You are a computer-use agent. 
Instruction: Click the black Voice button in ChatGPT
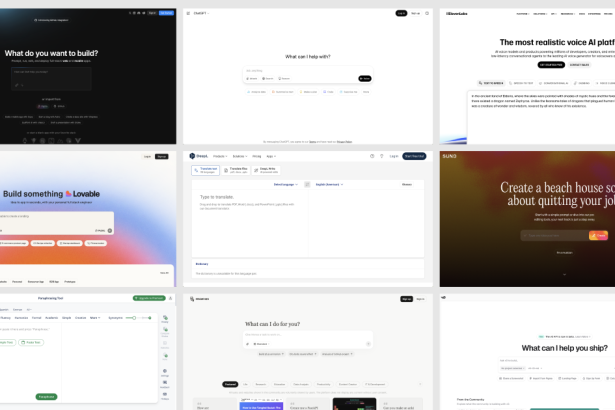[x=365, y=78]
